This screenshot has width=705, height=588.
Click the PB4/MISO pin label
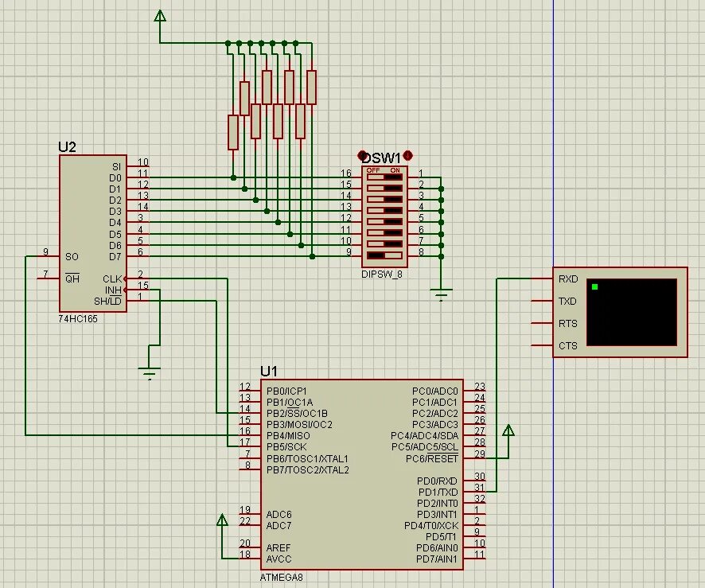point(288,436)
